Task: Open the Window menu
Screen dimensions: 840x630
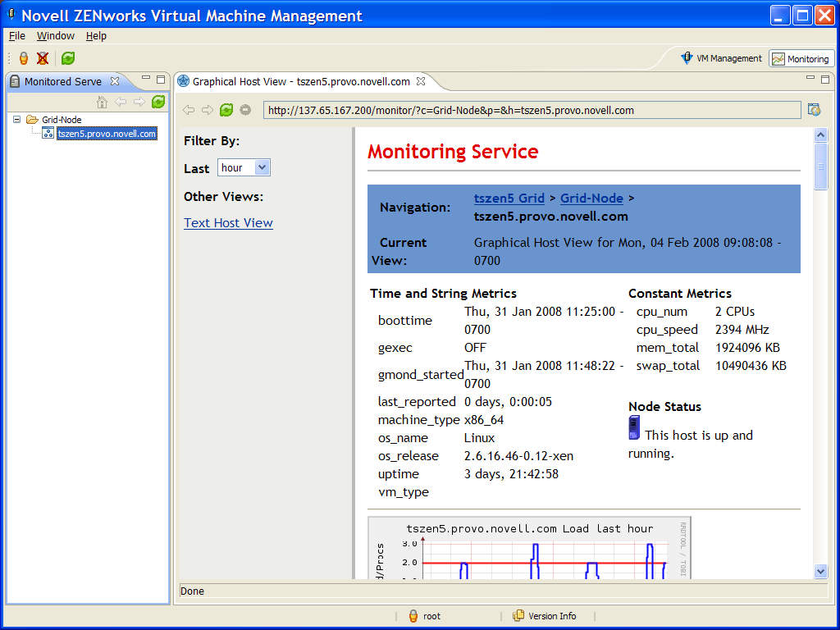Action: point(56,36)
